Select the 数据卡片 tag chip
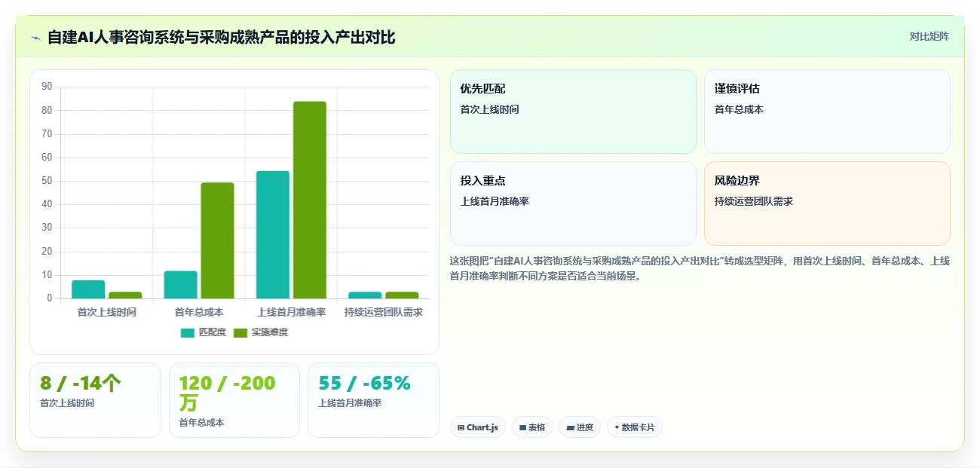 pyautogui.click(x=635, y=427)
